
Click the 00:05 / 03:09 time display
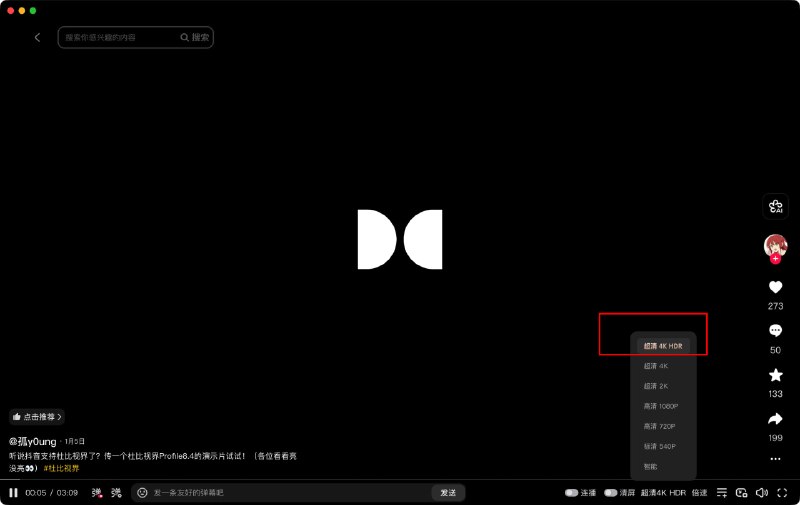52,493
